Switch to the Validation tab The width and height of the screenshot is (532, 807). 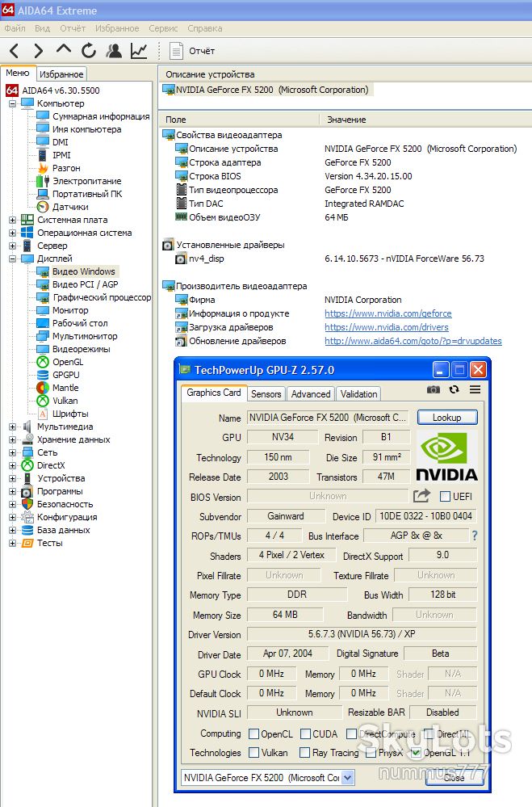pyautogui.click(x=358, y=393)
